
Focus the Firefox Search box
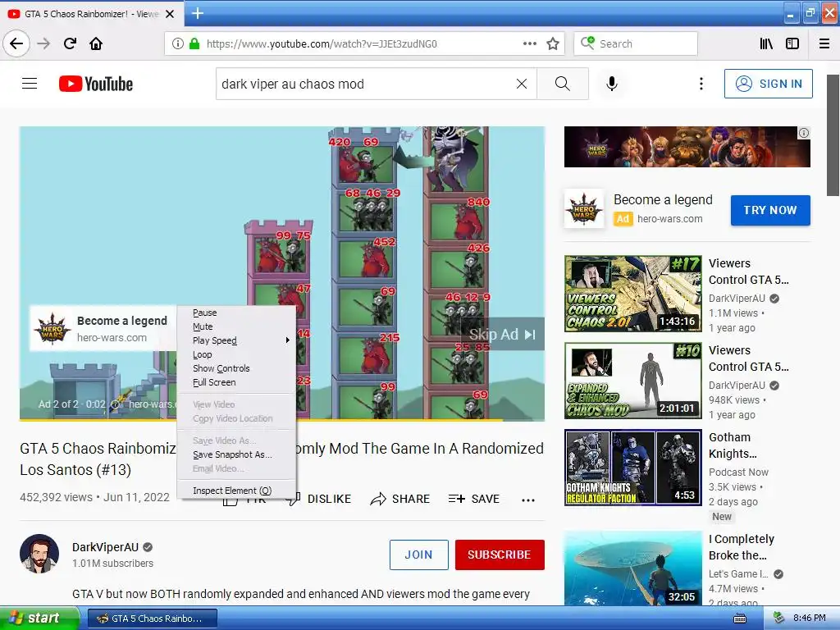pyautogui.click(x=636, y=43)
